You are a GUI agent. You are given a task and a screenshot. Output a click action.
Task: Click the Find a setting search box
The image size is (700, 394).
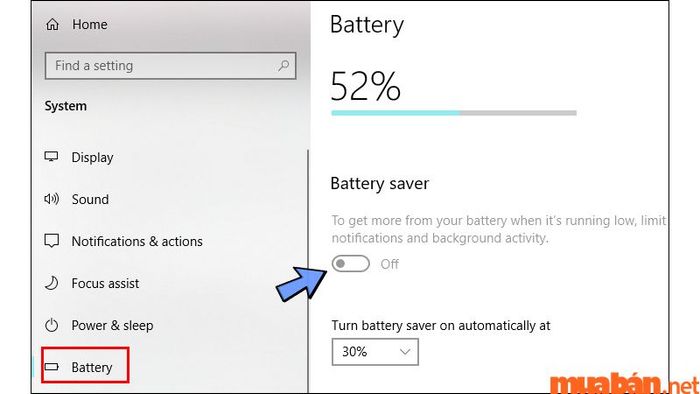[171, 66]
